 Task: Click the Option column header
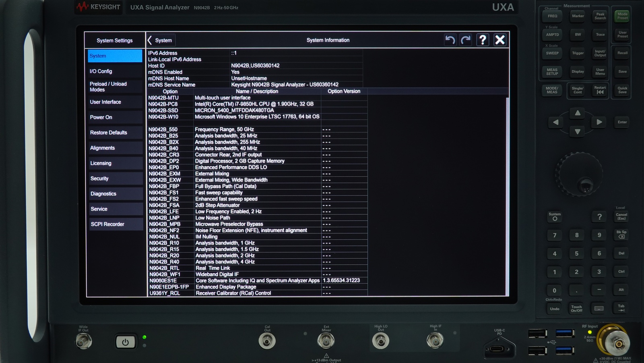(170, 91)
